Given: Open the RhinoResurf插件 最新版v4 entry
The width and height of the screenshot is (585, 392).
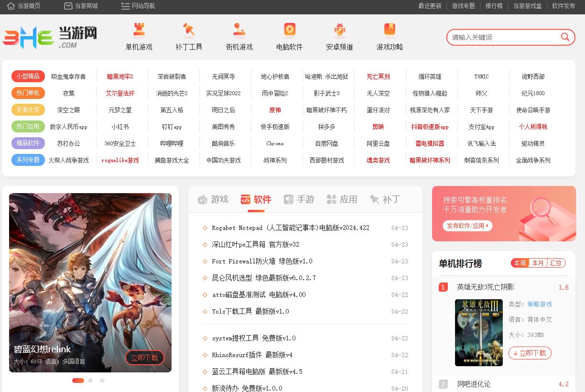Looking at the screenshot, I should click(x=252, y=355).
